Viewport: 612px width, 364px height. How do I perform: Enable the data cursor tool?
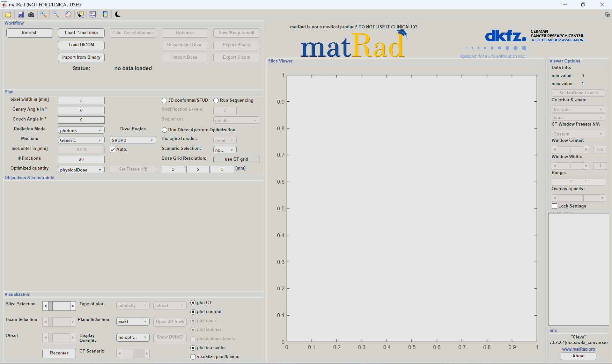click(x=80, y=14)
